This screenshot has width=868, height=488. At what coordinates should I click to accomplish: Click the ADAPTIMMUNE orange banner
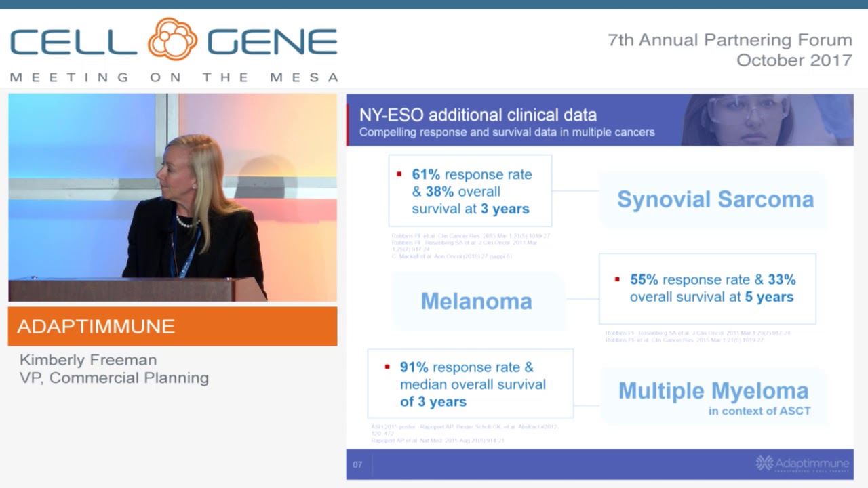(x=173, y=326)
